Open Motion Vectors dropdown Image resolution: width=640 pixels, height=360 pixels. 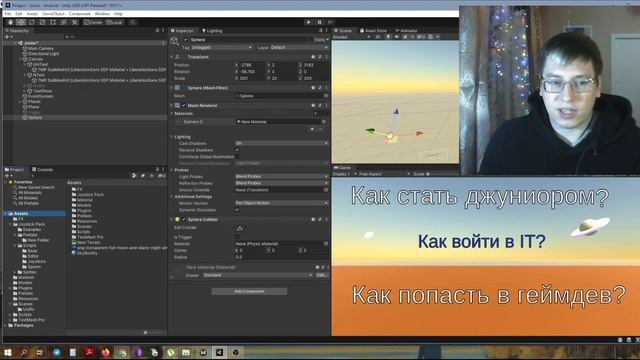(x=282, y=203)
